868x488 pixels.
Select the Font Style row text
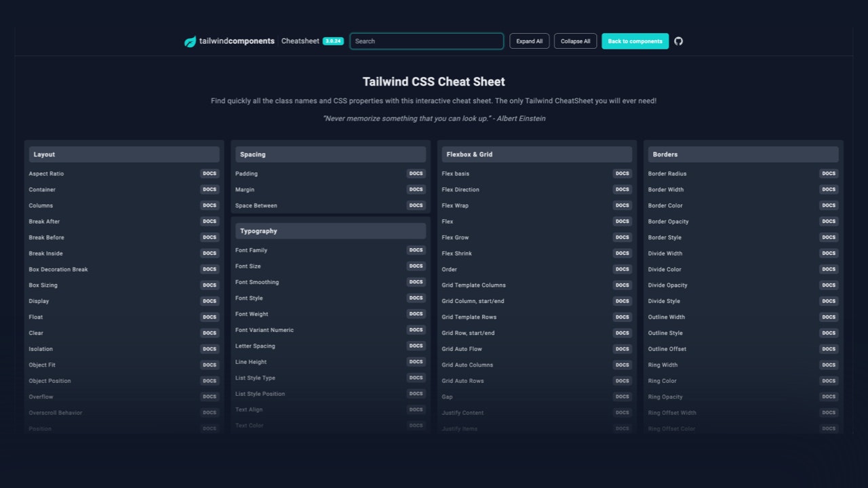point(249,298)
